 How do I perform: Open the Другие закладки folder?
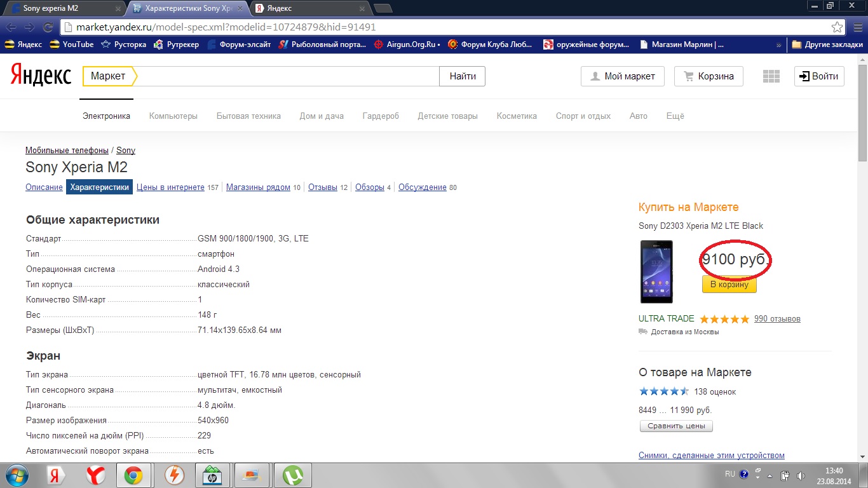[827, 44]
